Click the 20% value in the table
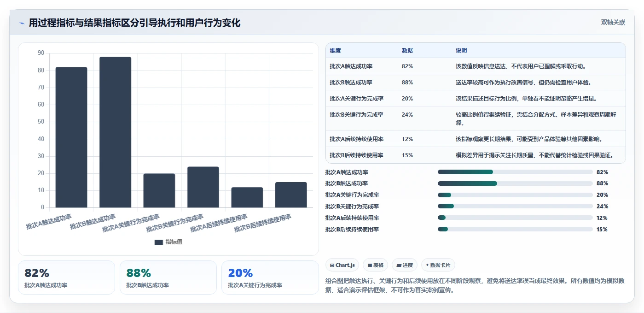644x313 pixels. 407,99
